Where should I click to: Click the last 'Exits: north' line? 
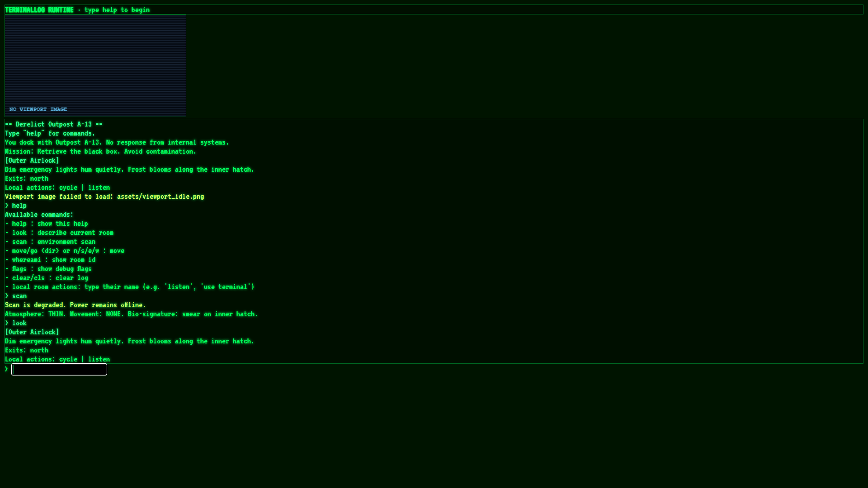click(27, 350)
